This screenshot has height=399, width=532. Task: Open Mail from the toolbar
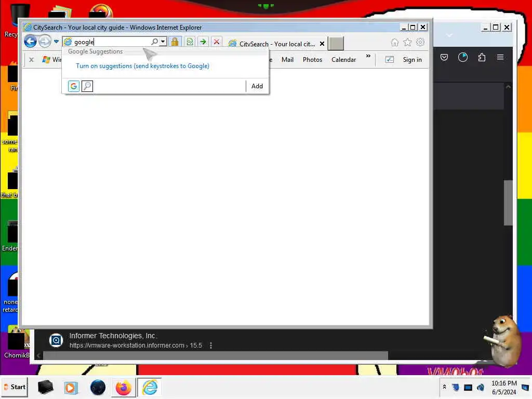tap(287, 60)
